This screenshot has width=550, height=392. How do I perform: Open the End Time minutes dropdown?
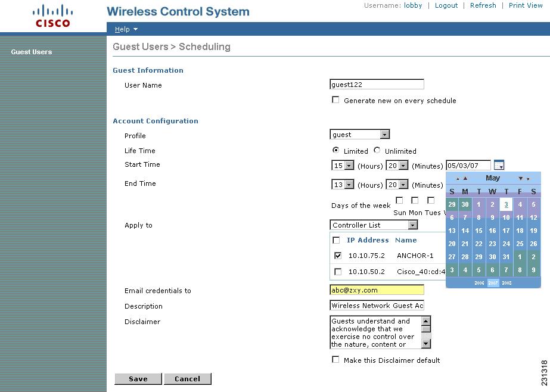[397, 185]
